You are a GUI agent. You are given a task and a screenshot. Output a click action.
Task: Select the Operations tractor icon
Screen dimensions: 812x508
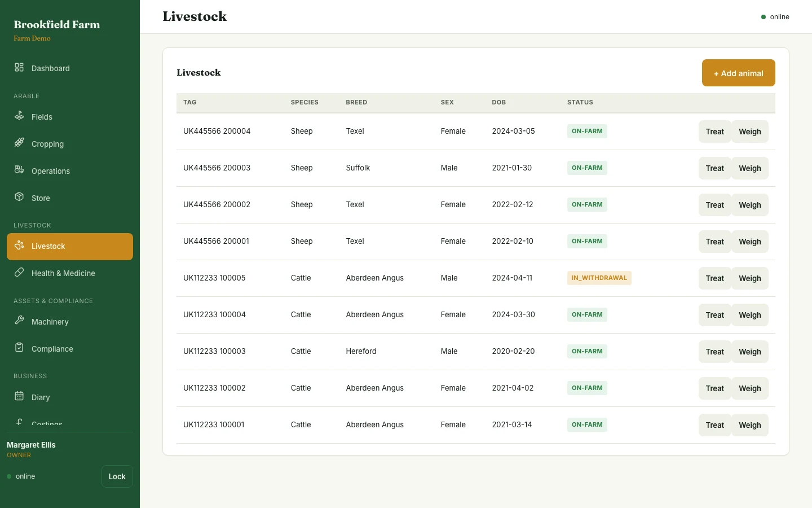coord(19,170)
